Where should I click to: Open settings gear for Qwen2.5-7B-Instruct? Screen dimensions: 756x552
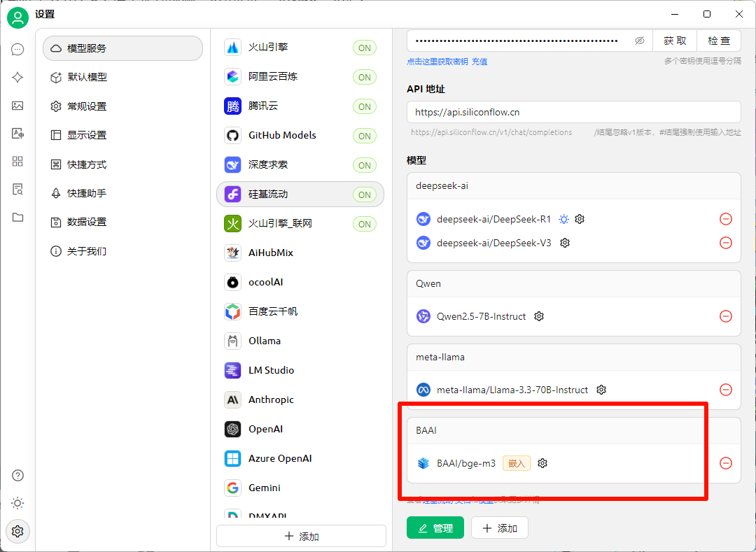539,316
